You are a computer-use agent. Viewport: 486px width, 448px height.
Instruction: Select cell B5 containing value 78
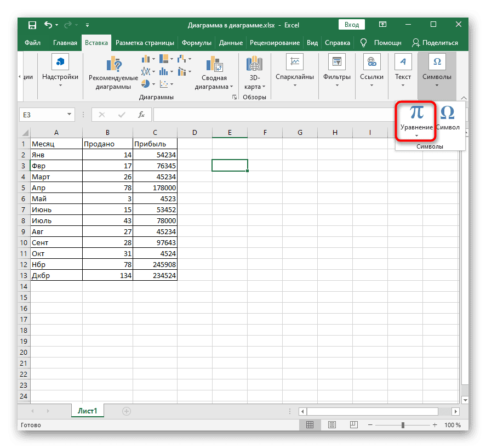(x=107, y=188)
